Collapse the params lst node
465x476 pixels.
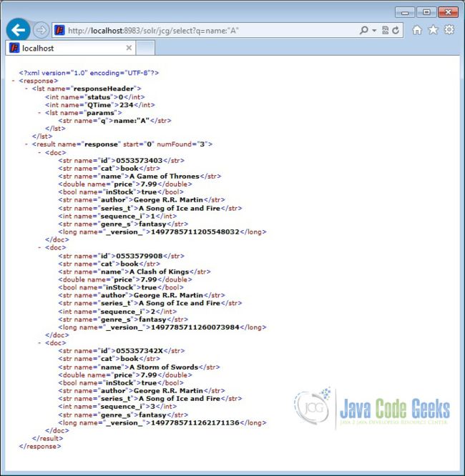[x=39, y=113]
